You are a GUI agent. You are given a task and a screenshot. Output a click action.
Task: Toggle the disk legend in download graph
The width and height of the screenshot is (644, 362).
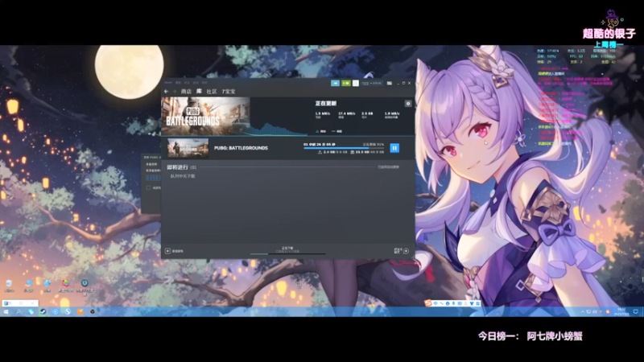pos(336,131)
